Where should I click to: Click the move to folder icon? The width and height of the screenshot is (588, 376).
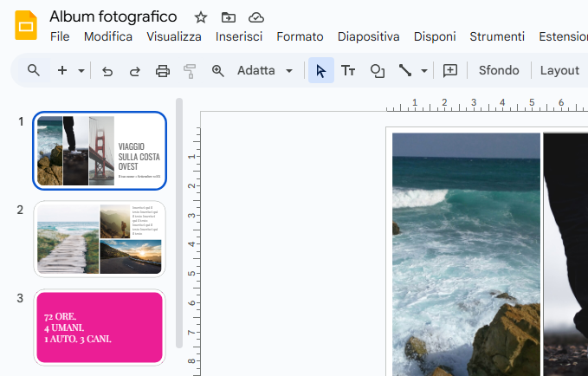tap(229, 17)
